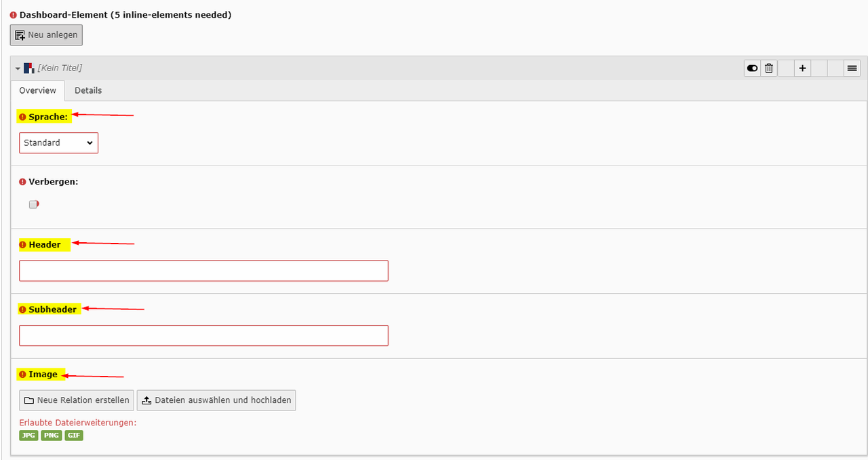Toggle the hide/unhide switch in the record header
Viewport: 868px width, 460px height.
(x=752, y=68)
